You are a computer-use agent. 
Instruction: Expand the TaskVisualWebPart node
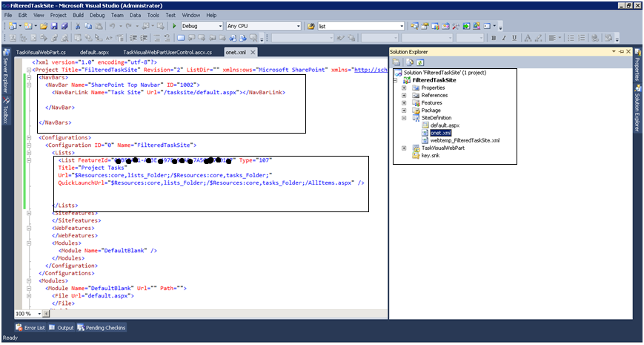(404, 148)
